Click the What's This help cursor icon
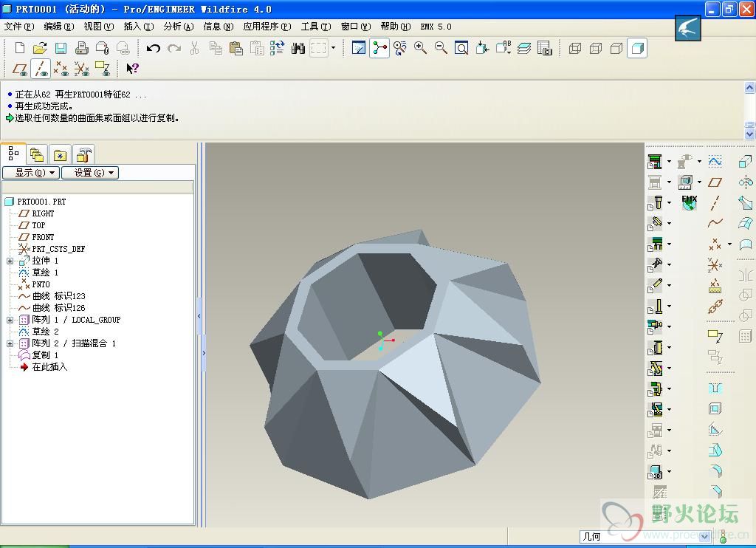The image size is (756, 548). coord(132,69)
